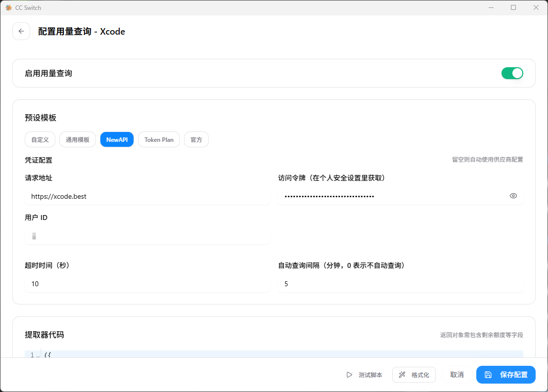Toggle the 启用用量查询 switch off

(512, 73)
